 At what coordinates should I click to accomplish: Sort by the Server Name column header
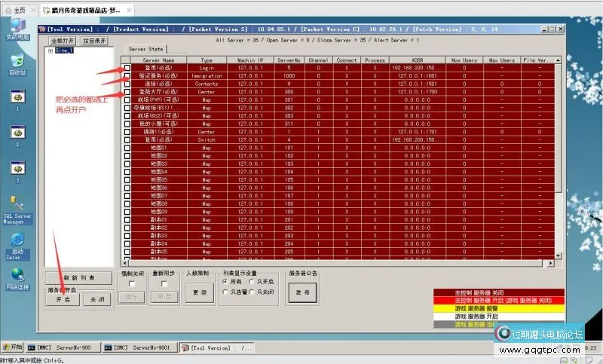pos(158,60)
